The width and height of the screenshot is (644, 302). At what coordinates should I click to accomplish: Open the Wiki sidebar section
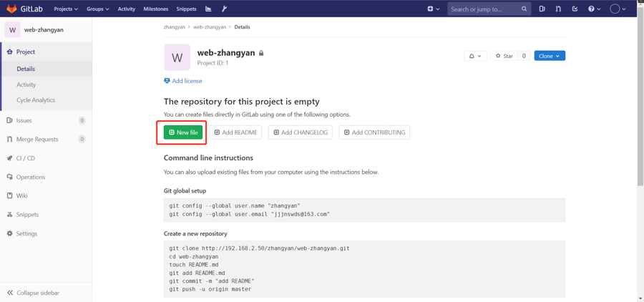pos(22,195)
